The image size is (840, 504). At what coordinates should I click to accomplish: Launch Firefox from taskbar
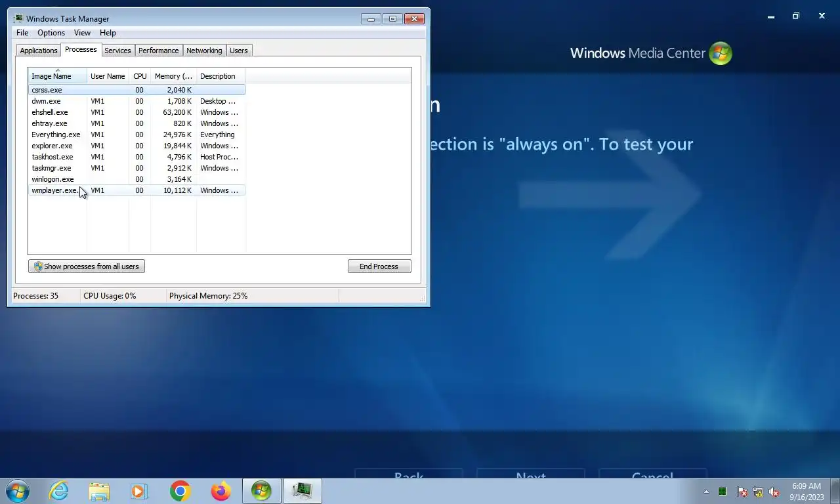pyautogui.click(x=220, y=491)
